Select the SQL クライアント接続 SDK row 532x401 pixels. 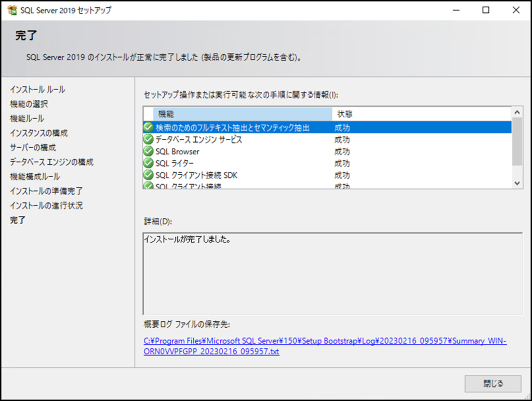327,175
